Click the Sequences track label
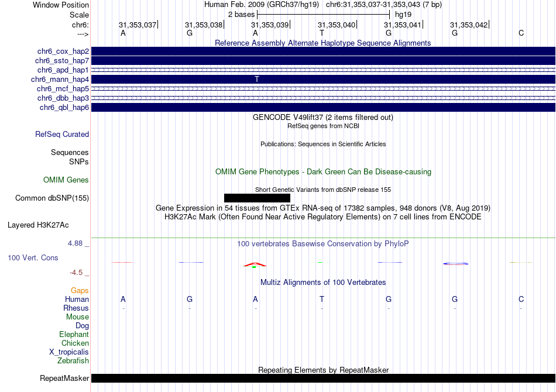The image size is (556, 392). [70, 152]
